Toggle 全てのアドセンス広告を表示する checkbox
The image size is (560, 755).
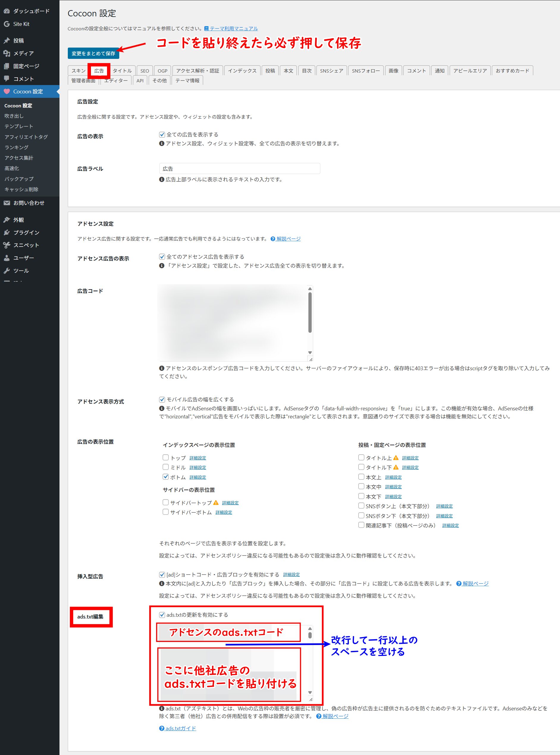162,257
